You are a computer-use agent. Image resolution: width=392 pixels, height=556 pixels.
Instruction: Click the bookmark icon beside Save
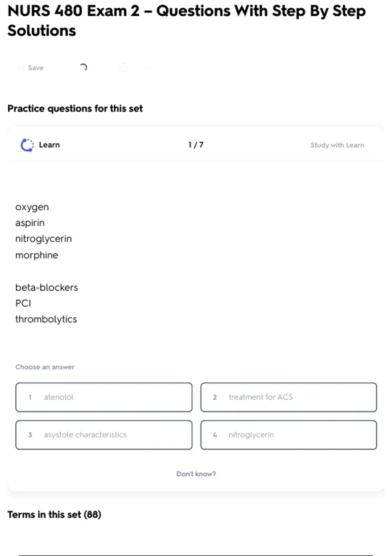click(x=21, y=68)
